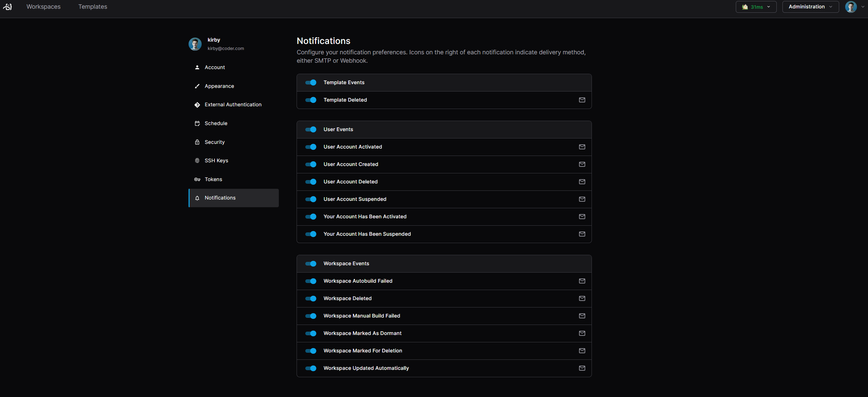Click the Appearance brush icon

pos(197,86)
